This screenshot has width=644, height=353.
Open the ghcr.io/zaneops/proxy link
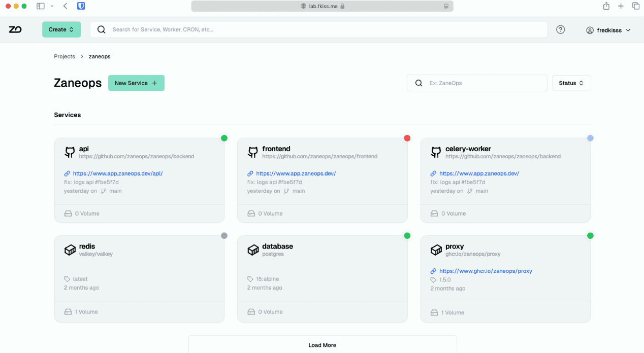pyautogui.click(x=486, y=271)
